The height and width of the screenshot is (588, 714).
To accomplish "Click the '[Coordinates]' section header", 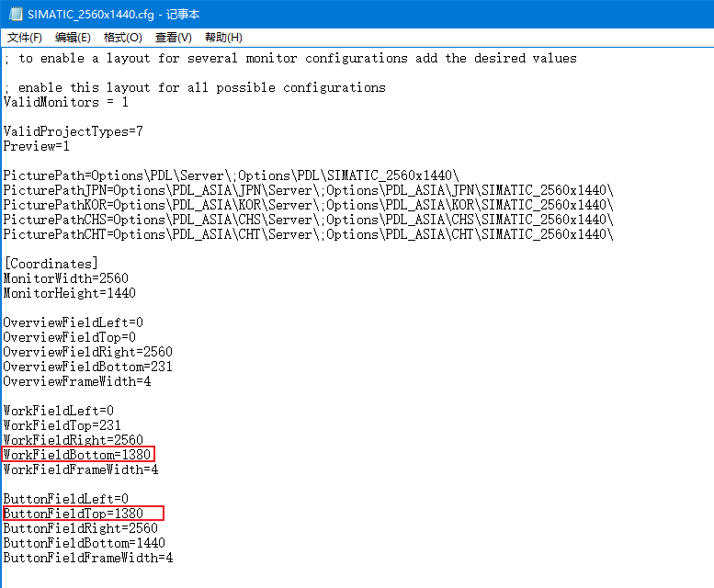I will [x=51, y=264].
